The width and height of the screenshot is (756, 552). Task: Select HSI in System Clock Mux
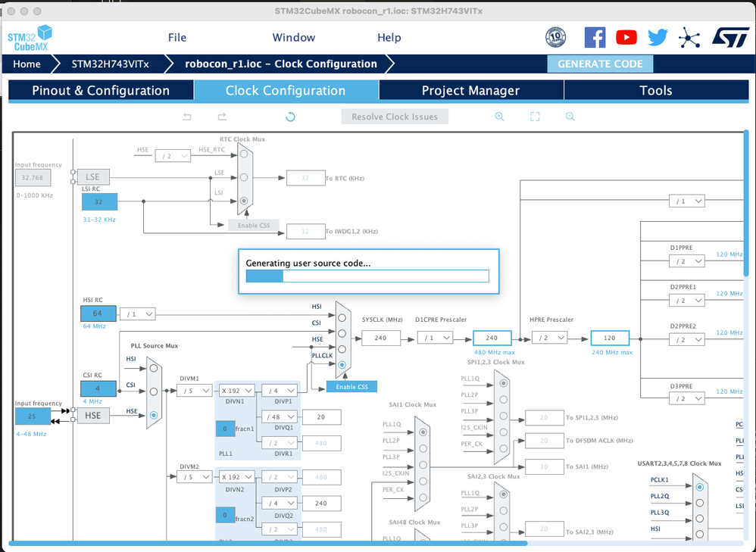(x=342, y=318)
